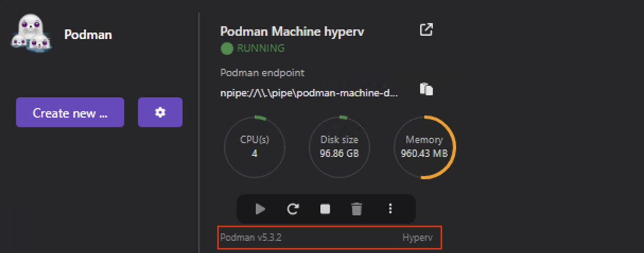Click the Memory usage gauge

[x=424, y=147]
